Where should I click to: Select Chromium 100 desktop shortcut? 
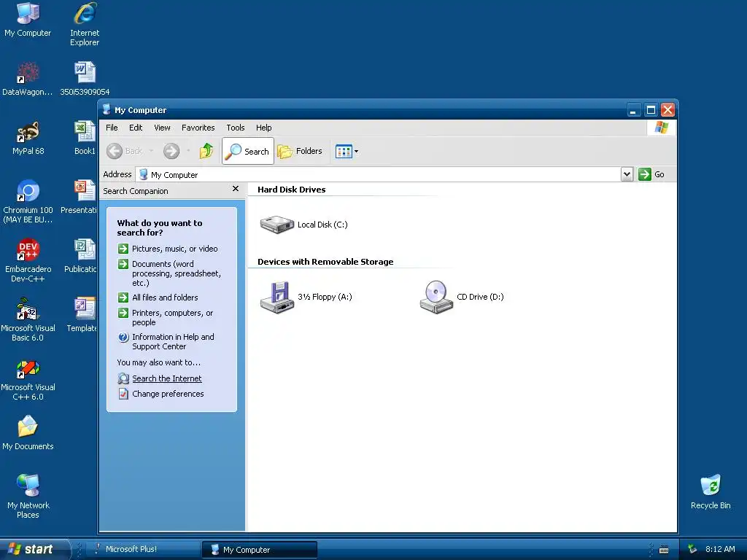point(28,202)
